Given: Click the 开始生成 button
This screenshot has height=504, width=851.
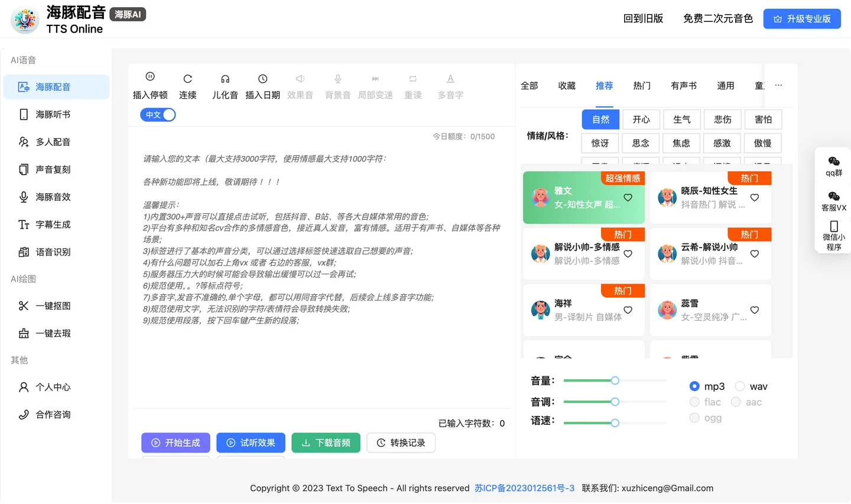Looking at the screenshot, I should [x=176, y=443].
